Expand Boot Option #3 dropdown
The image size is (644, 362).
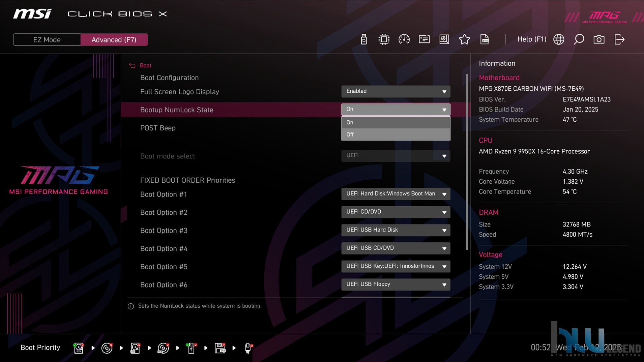(396, 231)
